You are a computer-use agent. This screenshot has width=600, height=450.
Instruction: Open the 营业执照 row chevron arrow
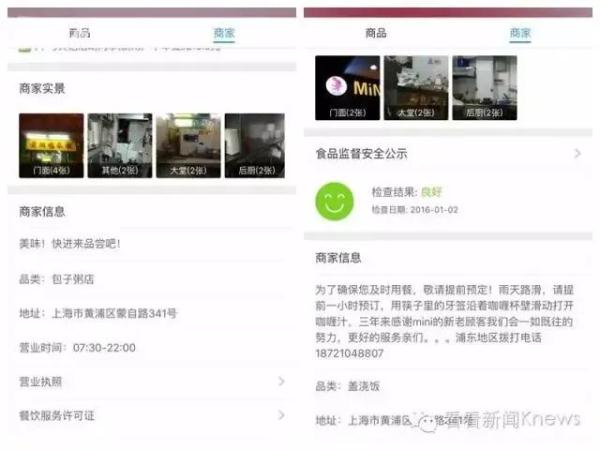(281, 381)
